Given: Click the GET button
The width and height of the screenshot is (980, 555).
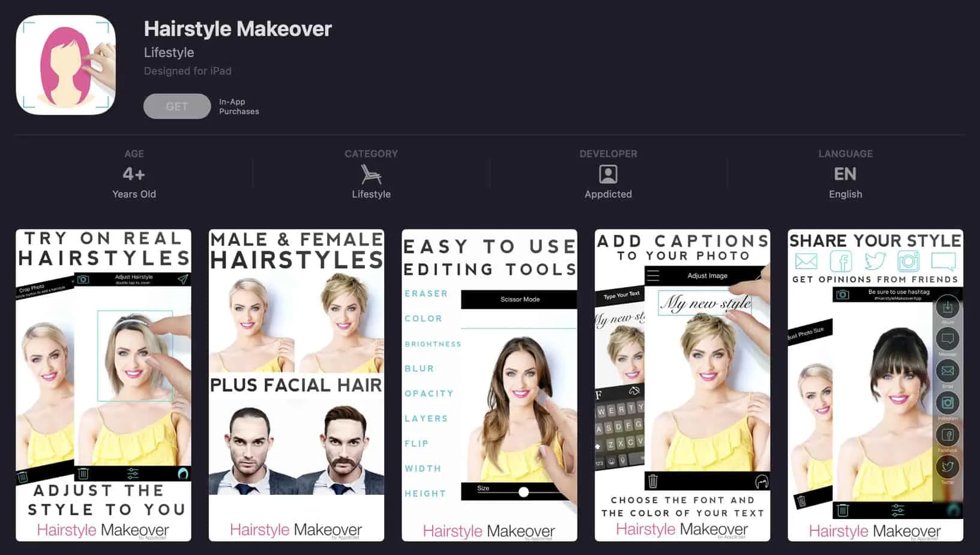Looking at the screenshot, I should point(177,106).
